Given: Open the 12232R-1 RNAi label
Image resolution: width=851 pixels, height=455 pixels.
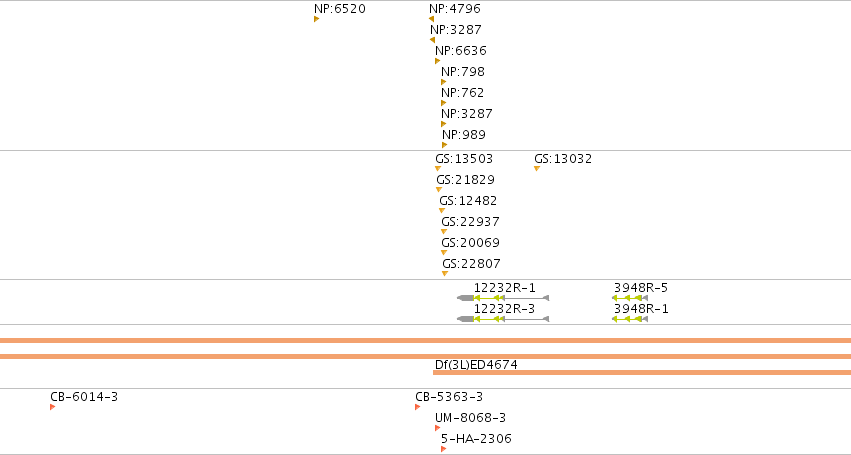Looking at the screenshot, I should coord(505,288).
